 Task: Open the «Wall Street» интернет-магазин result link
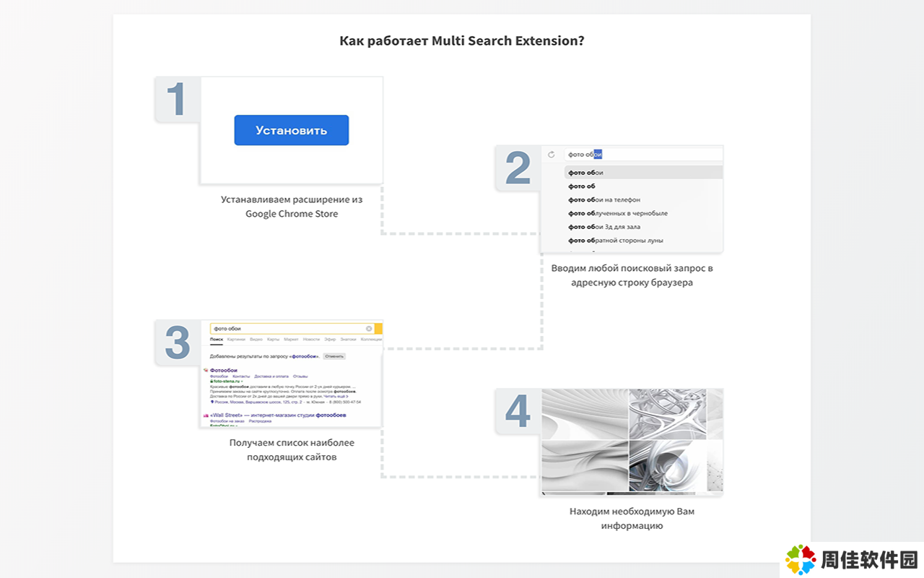coord(278,415)
